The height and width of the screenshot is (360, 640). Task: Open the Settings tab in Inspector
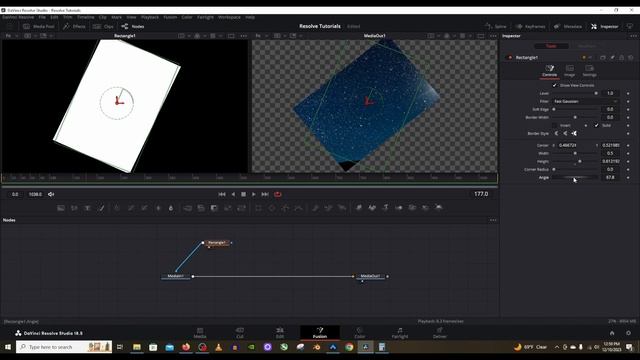(589, 71)
